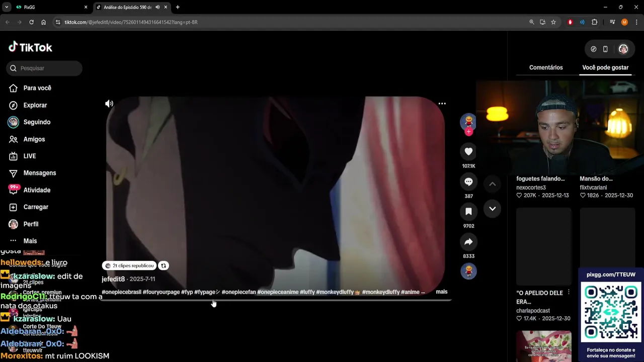This screenshot has width=644, height=362.
Task: Bookmark the video to favorites
Action: click(468, 212)
